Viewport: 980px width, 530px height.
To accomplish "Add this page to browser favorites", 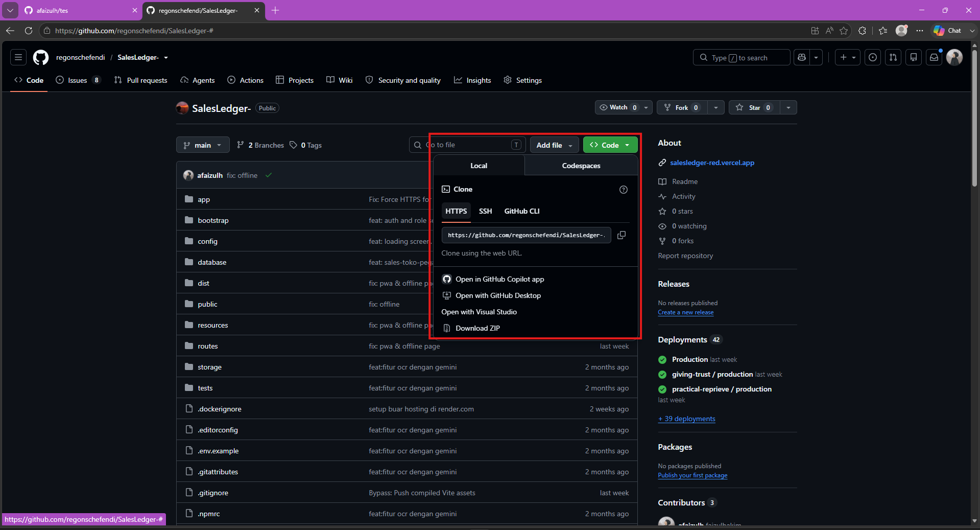I will tap(844, 31).
